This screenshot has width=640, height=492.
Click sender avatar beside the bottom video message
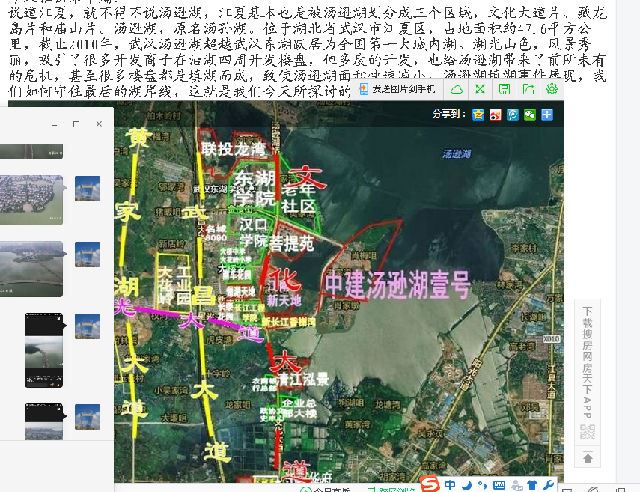coord(87,416)
